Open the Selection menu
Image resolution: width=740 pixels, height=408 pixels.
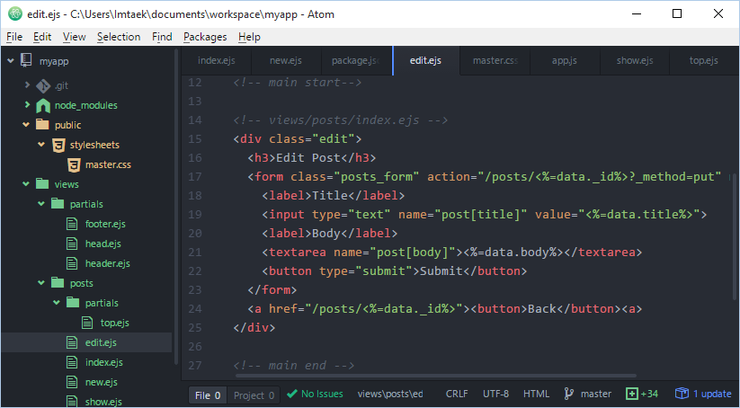[x=118, y=37]
